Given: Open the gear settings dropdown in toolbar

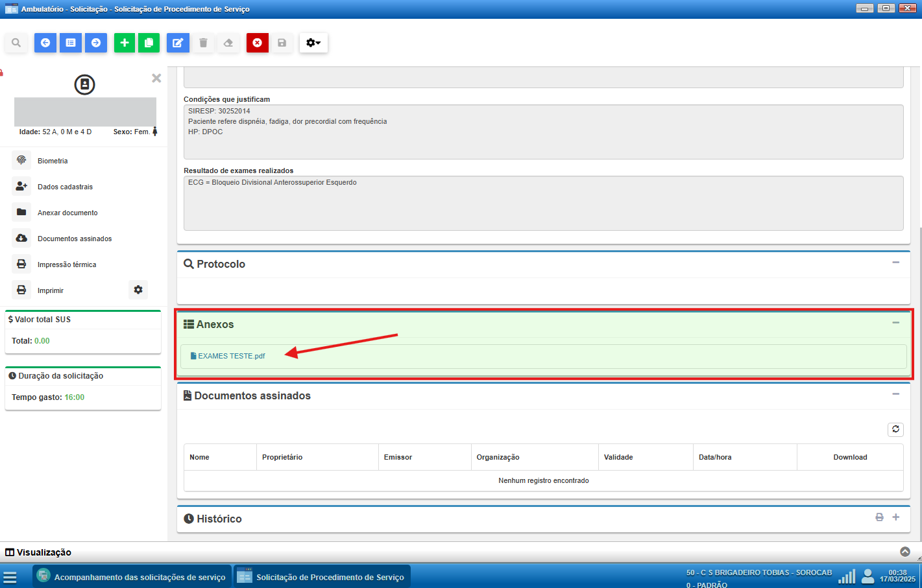Looking at the screenshot, I should click(x=313, y=43).
